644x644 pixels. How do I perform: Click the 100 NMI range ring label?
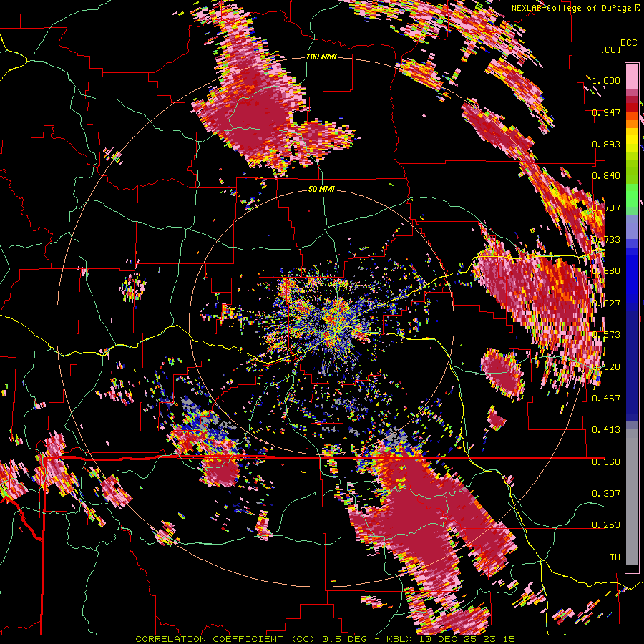[321, 57]
